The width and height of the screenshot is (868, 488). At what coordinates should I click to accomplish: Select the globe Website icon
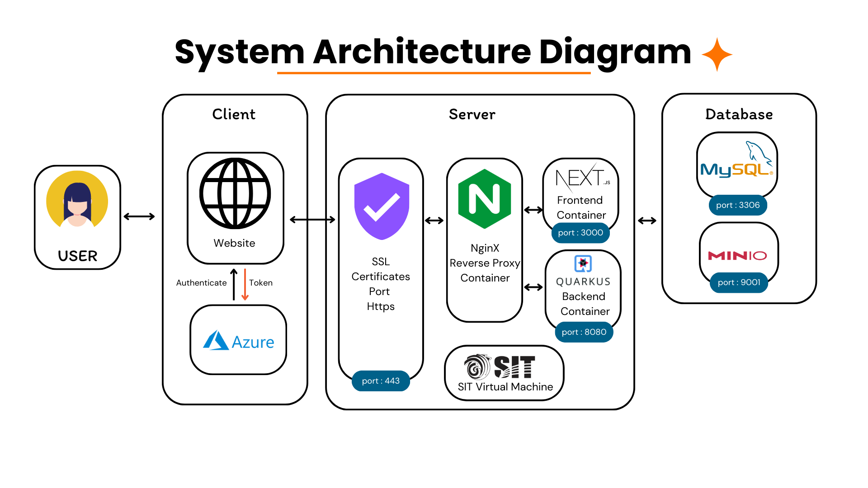(x=235, y=193)
